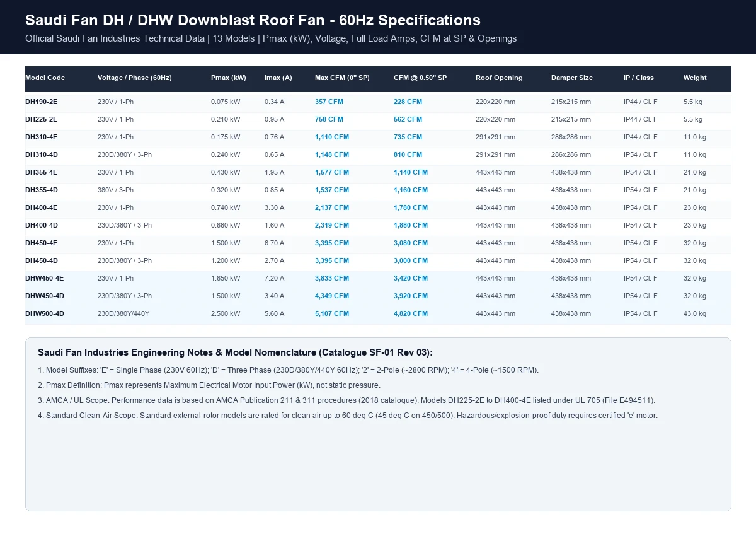Click the Official Saudi Fan Industries Technical Data subtitle

(x=271, y=38)
